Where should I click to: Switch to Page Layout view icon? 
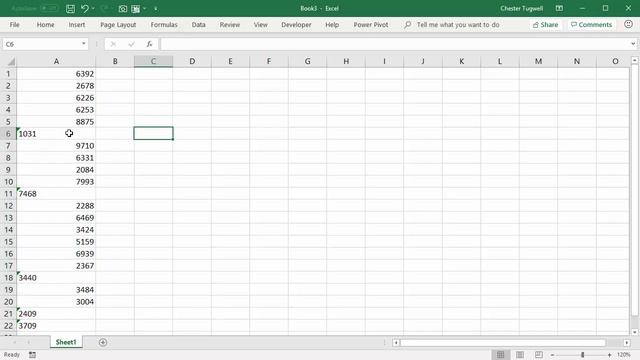[520, 355]
